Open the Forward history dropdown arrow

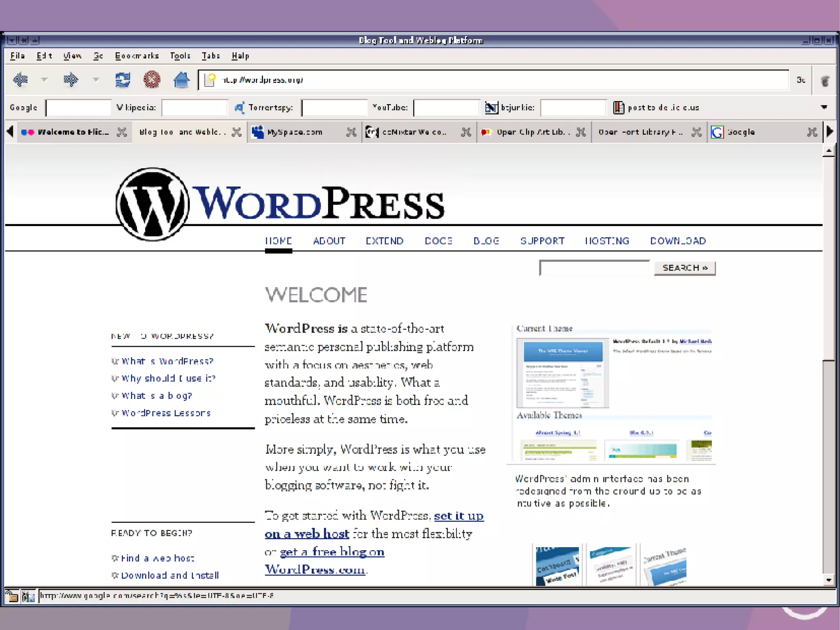pos(96,80)
